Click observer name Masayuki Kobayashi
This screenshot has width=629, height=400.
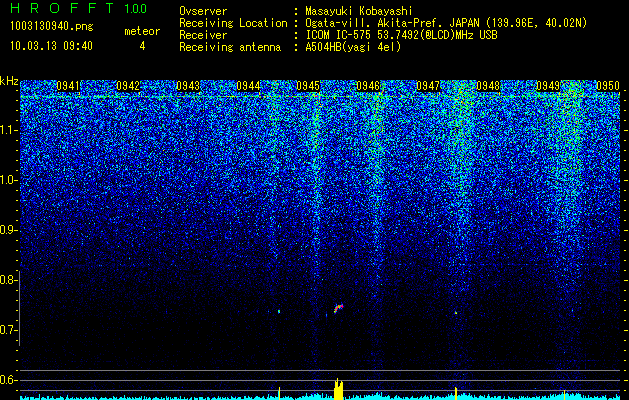[x=359, y=11]
